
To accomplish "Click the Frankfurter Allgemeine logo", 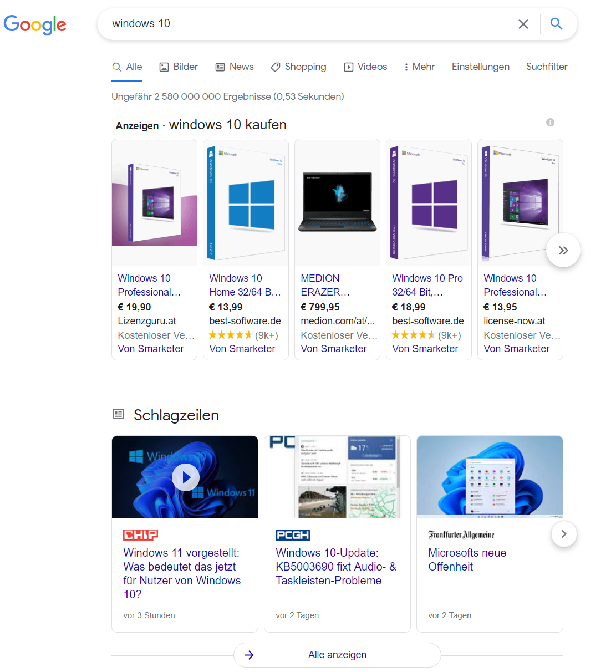I will pyautogui.click(x=461, y=534).
